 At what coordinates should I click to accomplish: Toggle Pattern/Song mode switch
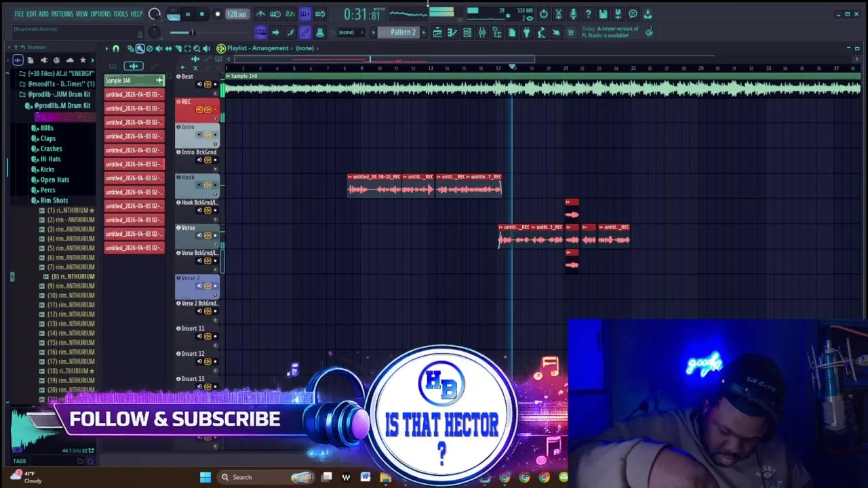tap(174, 15)
